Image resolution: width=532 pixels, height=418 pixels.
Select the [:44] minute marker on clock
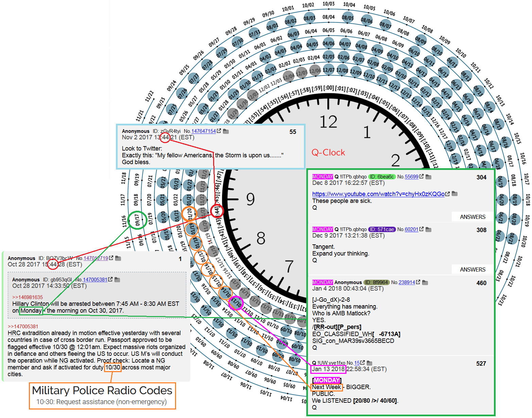coord(217,211)
